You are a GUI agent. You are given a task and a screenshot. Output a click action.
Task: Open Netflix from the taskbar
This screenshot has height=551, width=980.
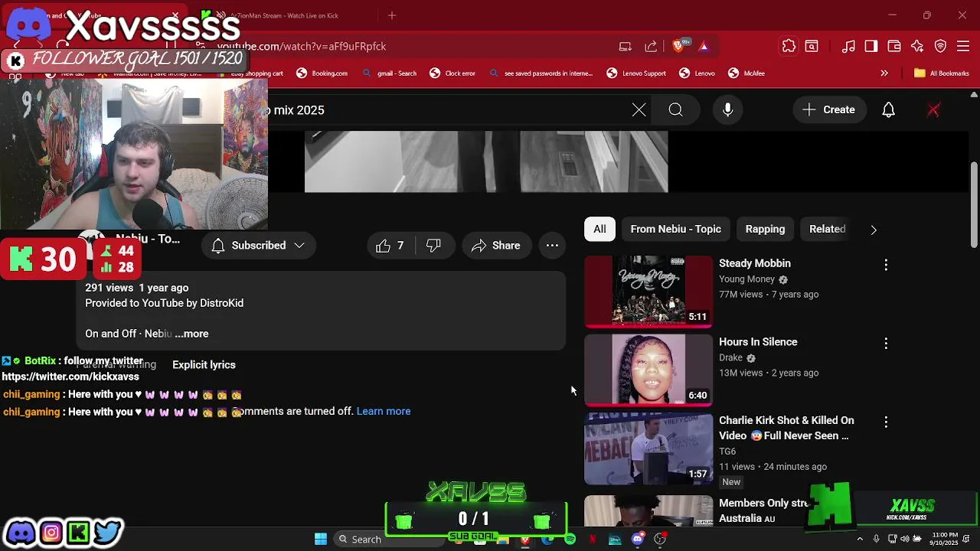[x=593, y=540]
